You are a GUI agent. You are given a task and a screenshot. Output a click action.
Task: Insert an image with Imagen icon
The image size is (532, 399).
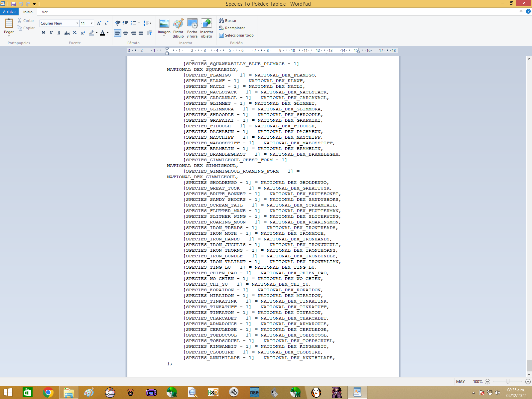(164, 24)
